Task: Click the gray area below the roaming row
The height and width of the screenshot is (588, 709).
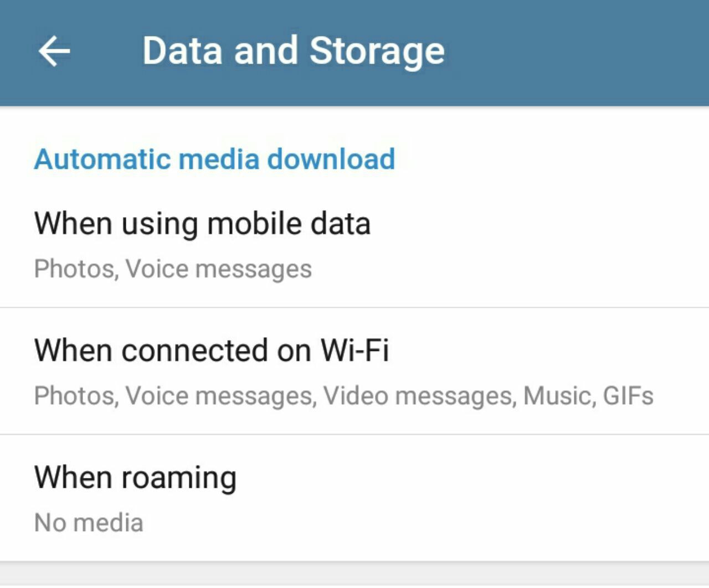Action: pyautogui.click(x=354, y=577)
